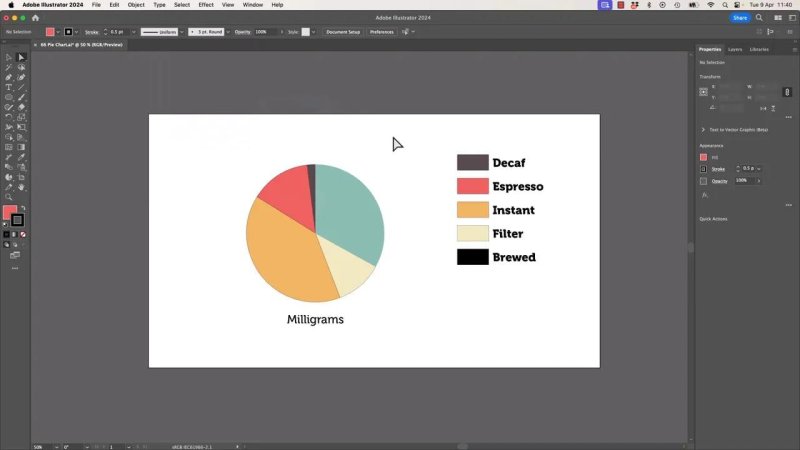
Task: Open the control bar stroke color dropdown
Action: 77,32
